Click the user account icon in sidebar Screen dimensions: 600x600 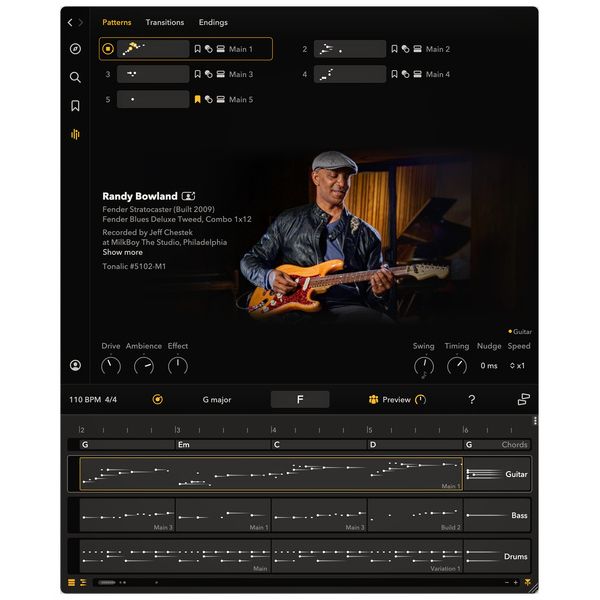coord(75,366)
